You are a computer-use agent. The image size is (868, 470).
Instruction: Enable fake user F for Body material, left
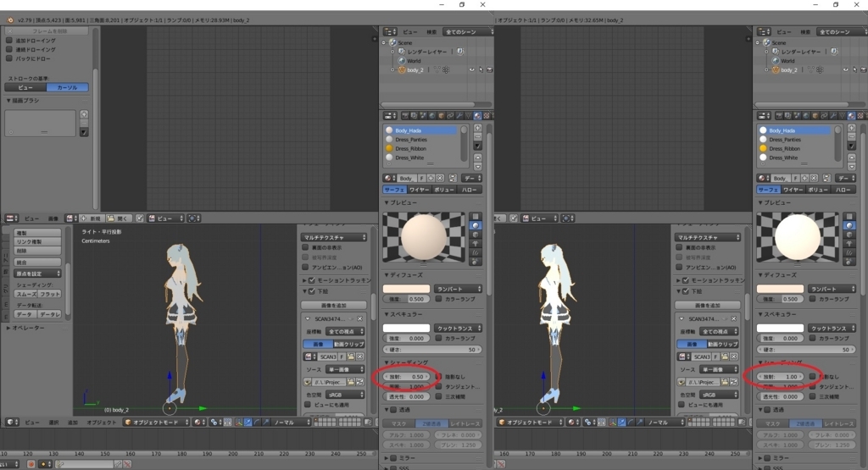422,178
